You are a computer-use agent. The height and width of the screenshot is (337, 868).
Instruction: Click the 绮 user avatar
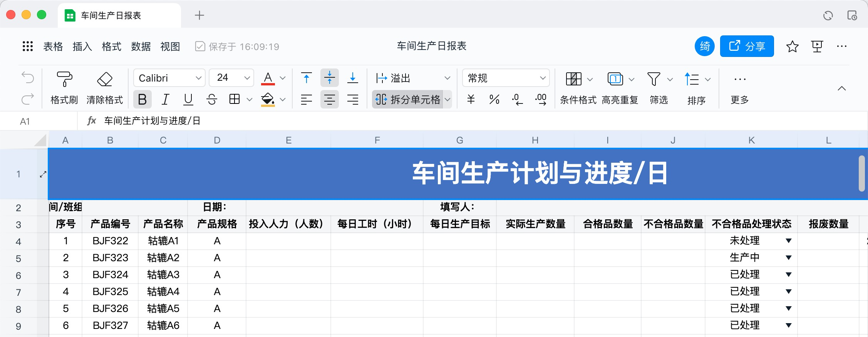coord(705,46)
